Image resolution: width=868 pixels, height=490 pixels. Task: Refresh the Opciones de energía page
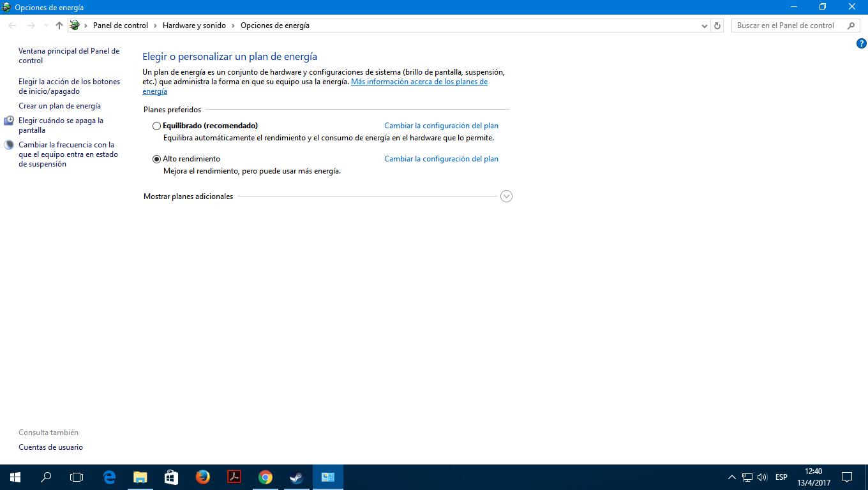pyautogui.click(x=717, y=26)
